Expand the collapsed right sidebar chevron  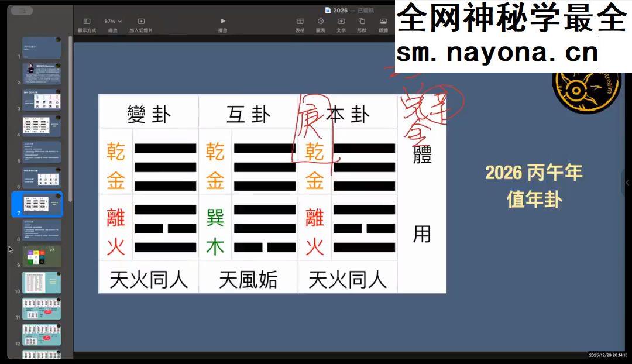click(627, 183)
